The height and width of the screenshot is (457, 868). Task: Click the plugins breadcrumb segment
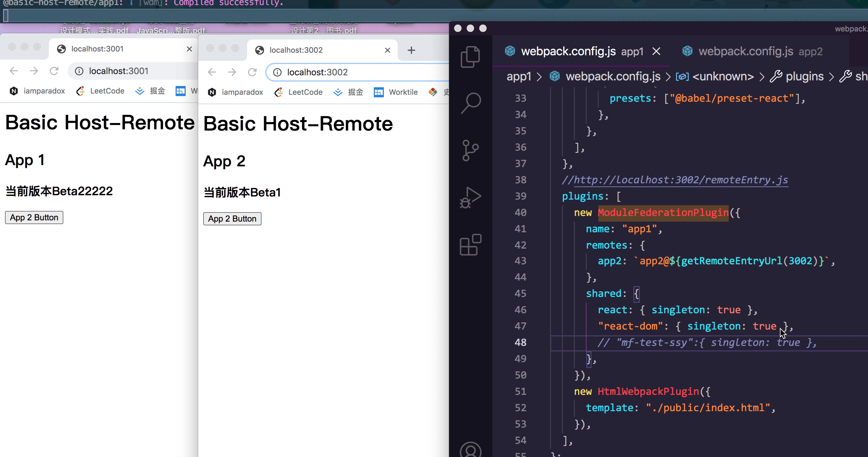click(x=797, y=77)
